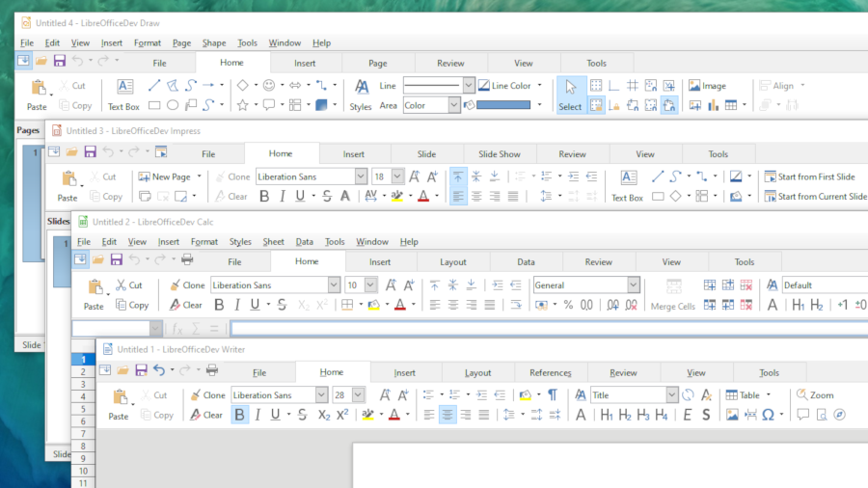
Task: Click Clone formatting in Calc
Action: [x=187, y=285]
